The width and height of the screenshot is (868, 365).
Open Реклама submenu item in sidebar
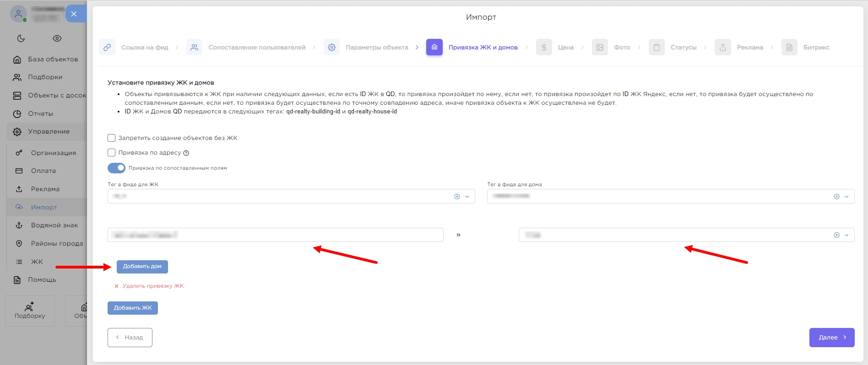pos(47,189)
